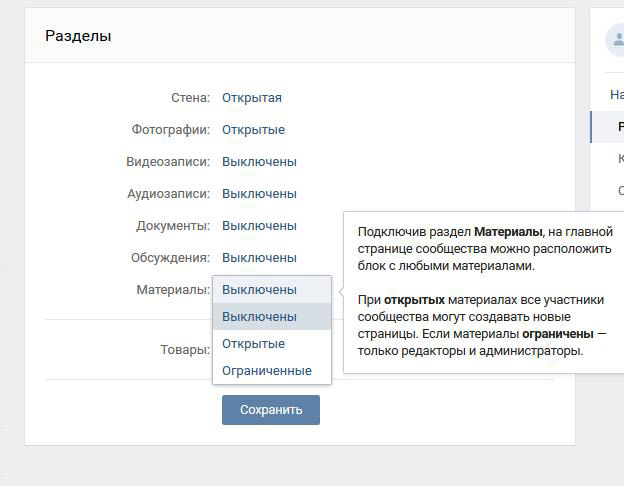Click the community avatar icon in right sidebar

(615, 41)
